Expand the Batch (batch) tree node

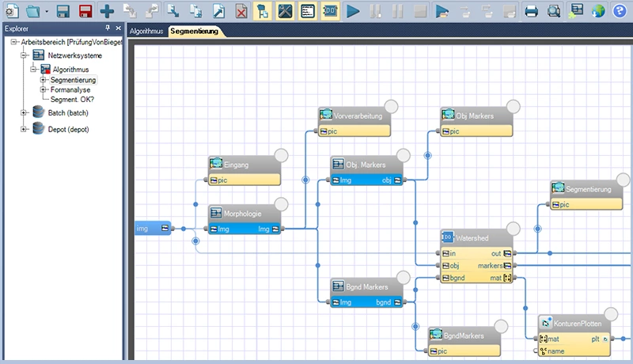(24, 113)
